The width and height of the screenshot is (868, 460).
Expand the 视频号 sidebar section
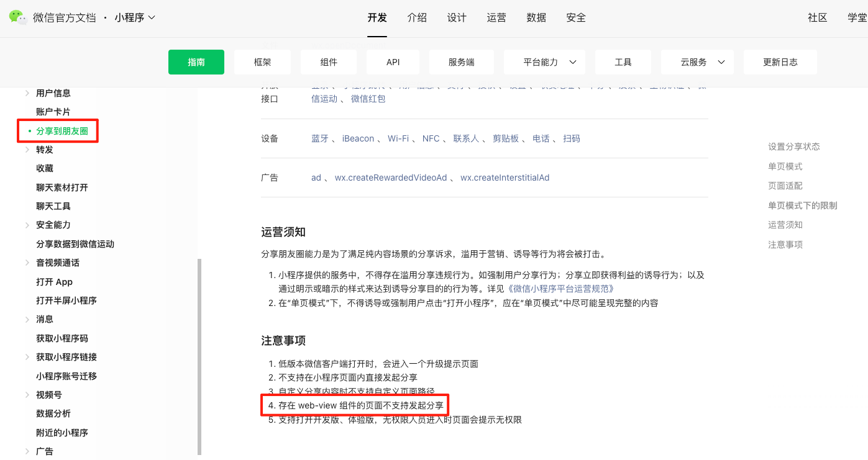[27, 395]
